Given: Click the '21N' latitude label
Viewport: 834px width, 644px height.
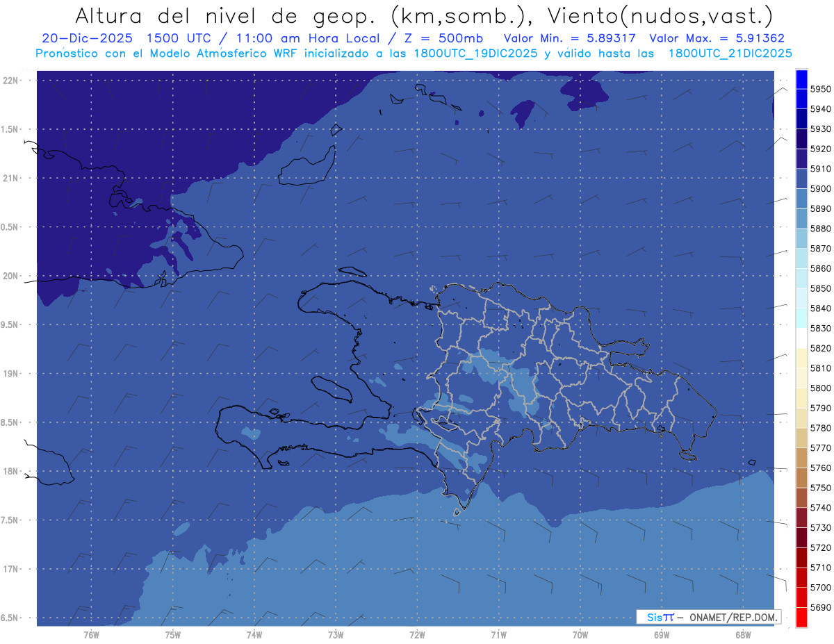Looking at the screenshot, I should coord(11,178).
